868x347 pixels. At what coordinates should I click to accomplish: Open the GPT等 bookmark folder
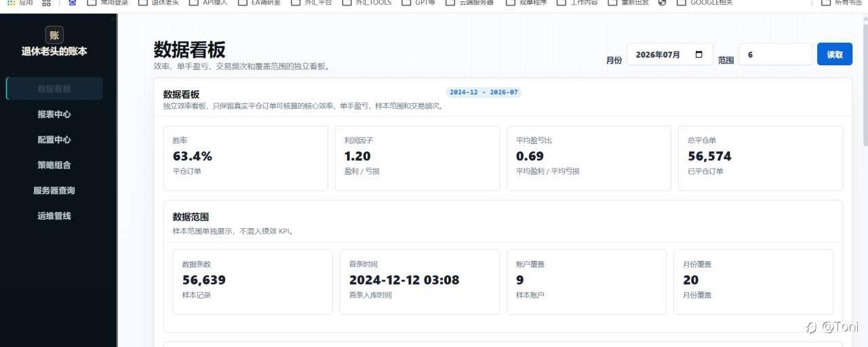420,3
